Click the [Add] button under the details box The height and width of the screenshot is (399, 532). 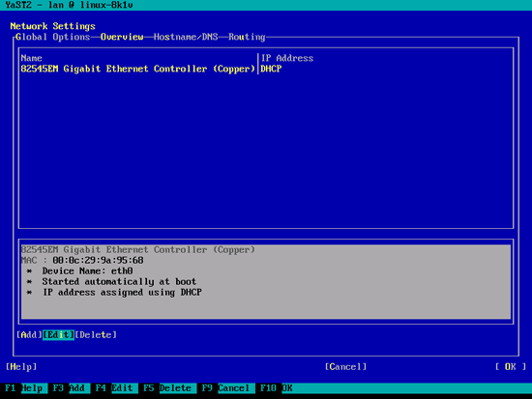[x=29, y=335]
